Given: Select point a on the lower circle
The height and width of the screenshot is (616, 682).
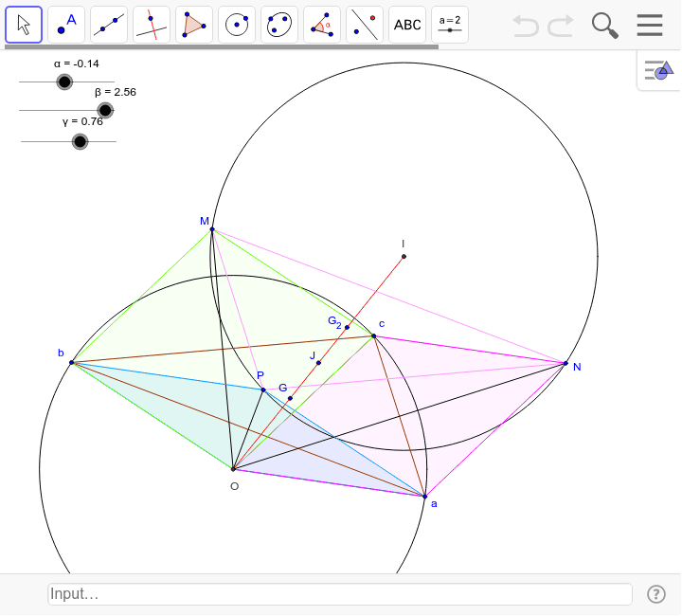Looking at the screenshot, I should pos(425,497).
